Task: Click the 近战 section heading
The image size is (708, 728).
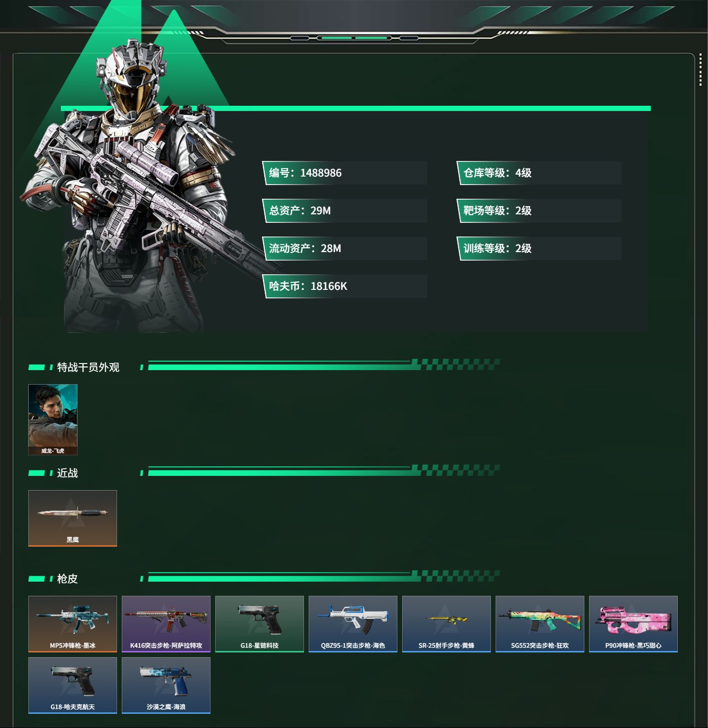Action: (x=67, y=473)
